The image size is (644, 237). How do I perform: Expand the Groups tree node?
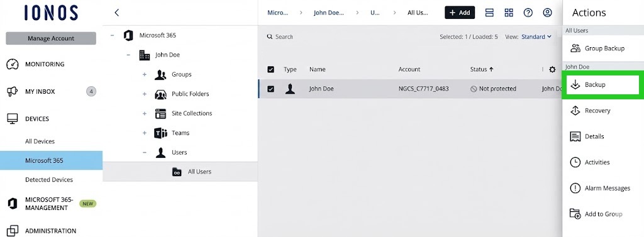coord(144,74)
